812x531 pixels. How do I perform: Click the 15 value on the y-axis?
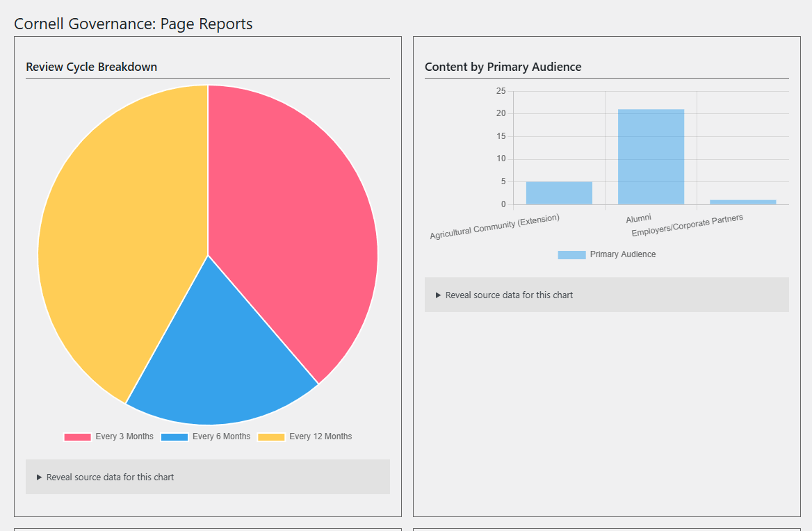501,136
